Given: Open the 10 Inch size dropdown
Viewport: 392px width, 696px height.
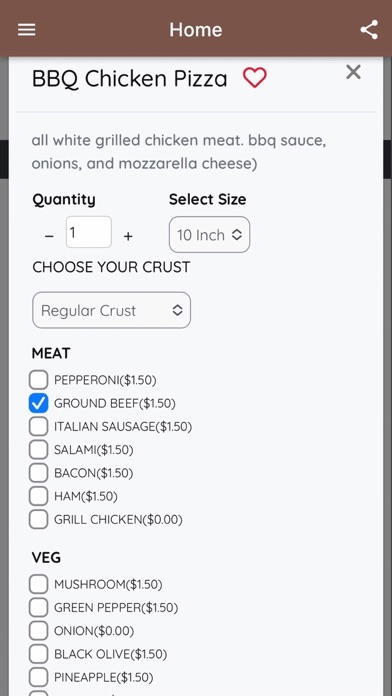Looking at the screenshot, I should pos(210,235).
